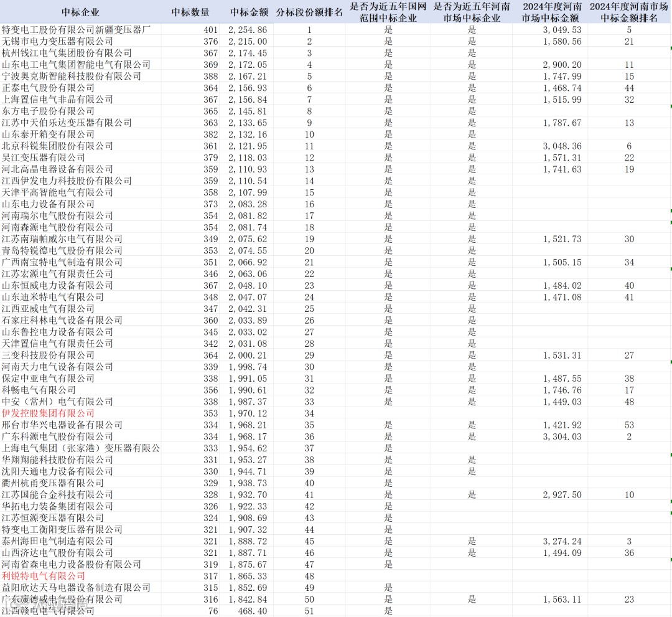Viewport: 672px width, 617px height.
Task: Click cell 上海置信电气非晶有限公司
Action: click(x=57, y=99)
